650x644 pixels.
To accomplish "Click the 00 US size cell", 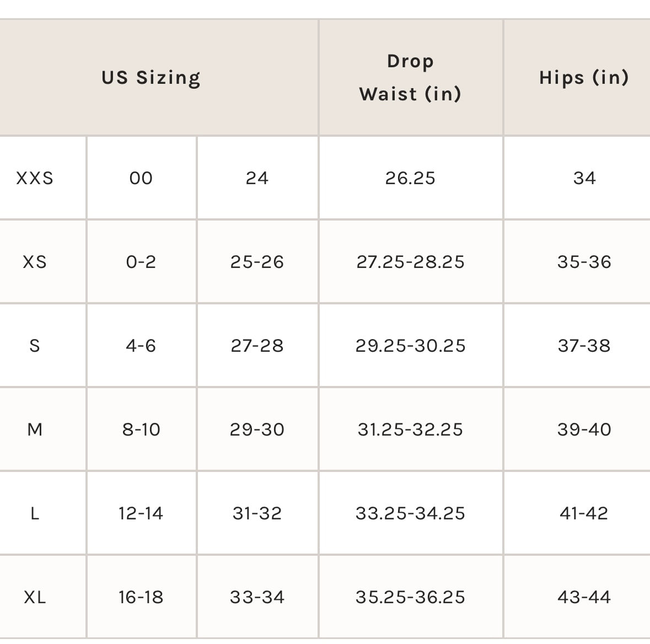I will pos(141,178).
